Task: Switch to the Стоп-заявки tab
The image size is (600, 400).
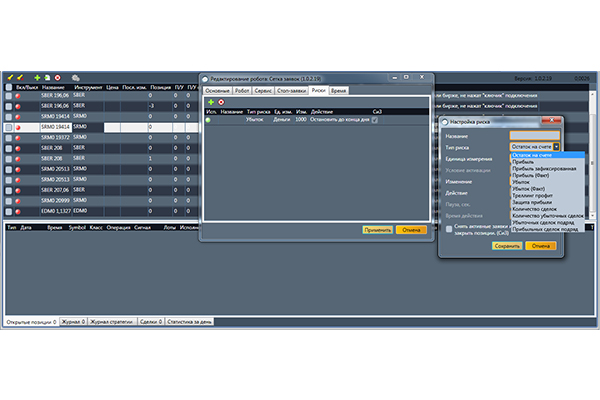Action: point(289,90)
